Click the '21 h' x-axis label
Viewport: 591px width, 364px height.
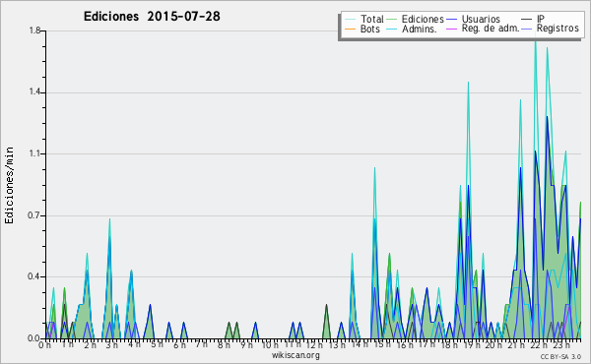(x=516, y=344)
